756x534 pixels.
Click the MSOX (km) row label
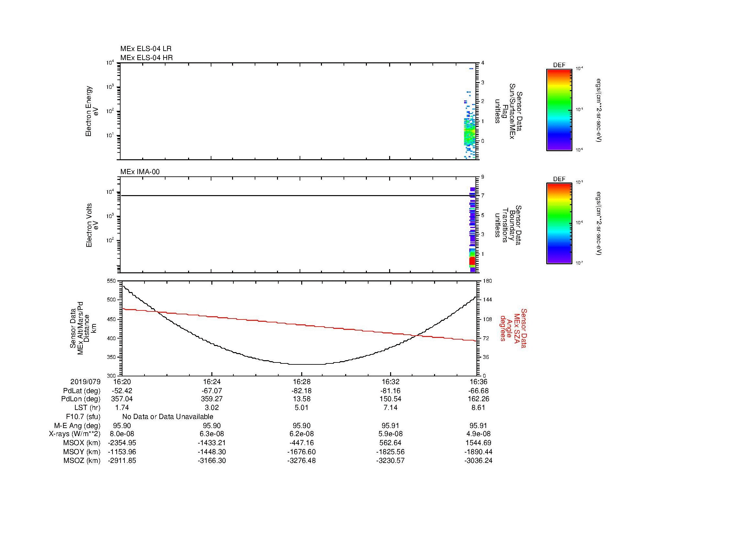point(82,443)
